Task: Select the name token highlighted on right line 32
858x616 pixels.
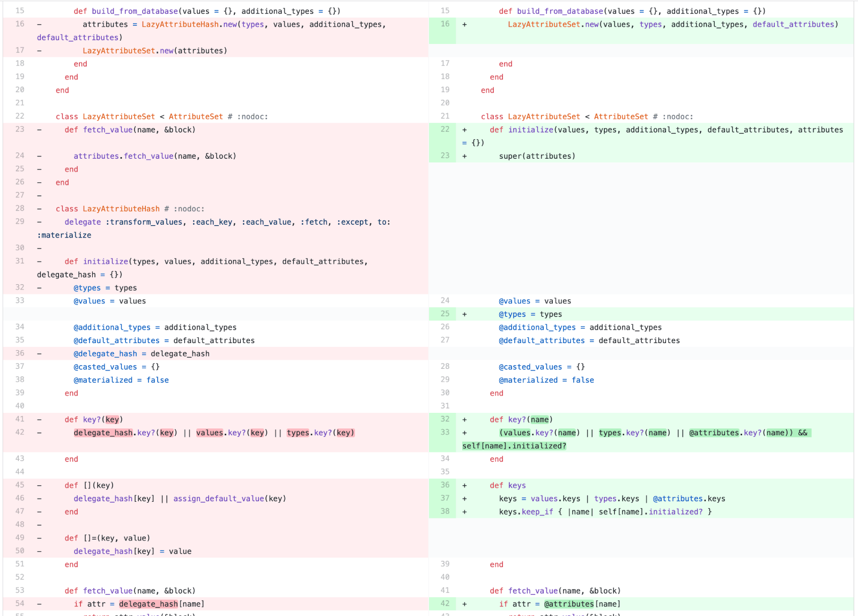Action: click(x=540, y=419)
